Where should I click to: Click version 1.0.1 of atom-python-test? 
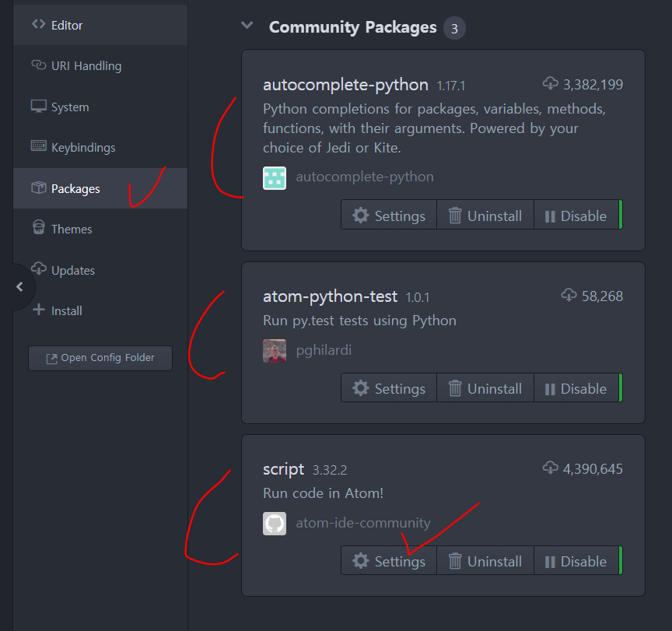(418, 297)
